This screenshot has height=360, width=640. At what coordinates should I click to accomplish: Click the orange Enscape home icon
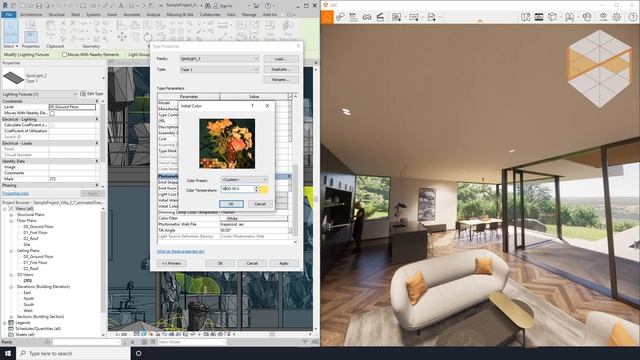327,17
